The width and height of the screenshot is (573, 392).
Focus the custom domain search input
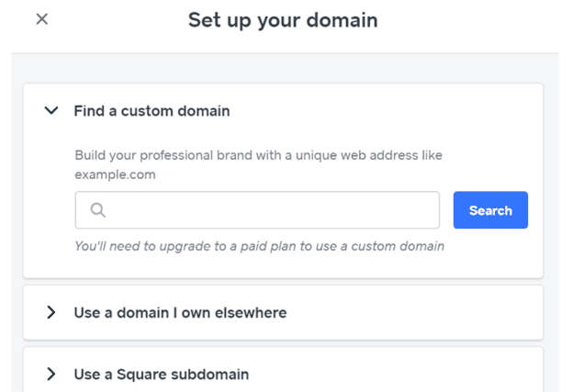point(266,210)
